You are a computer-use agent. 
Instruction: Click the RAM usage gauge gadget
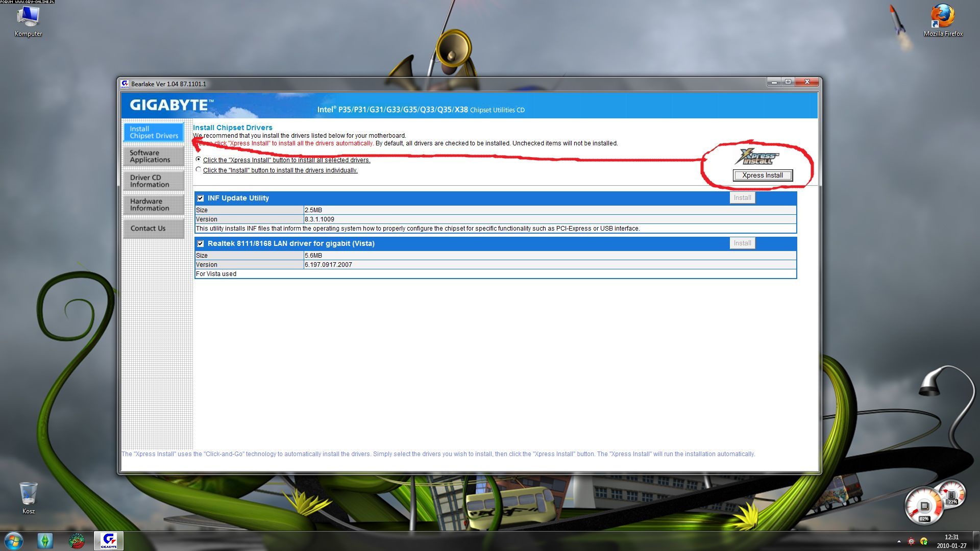(x=952, y=494)
